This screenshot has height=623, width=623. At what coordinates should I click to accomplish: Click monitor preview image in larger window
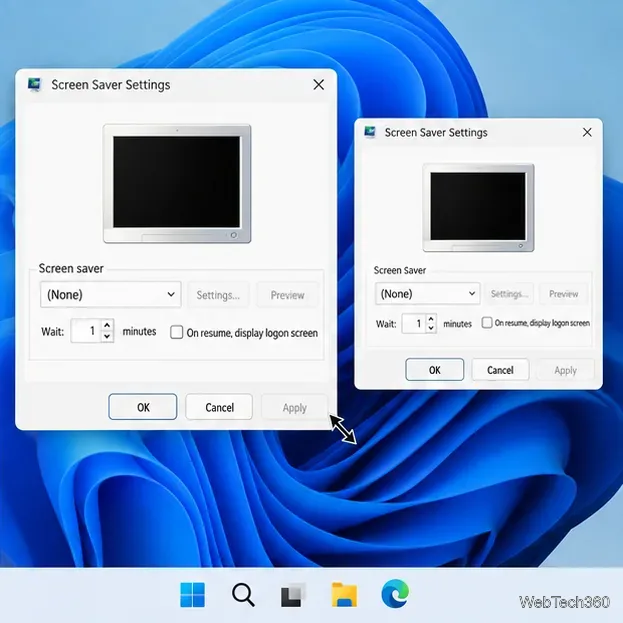point(177,184)
